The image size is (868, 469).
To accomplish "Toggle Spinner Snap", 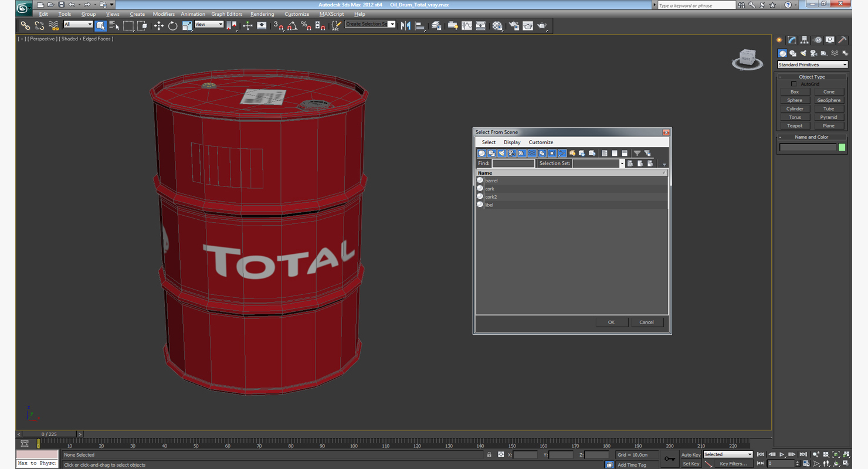I will [320, 26].
